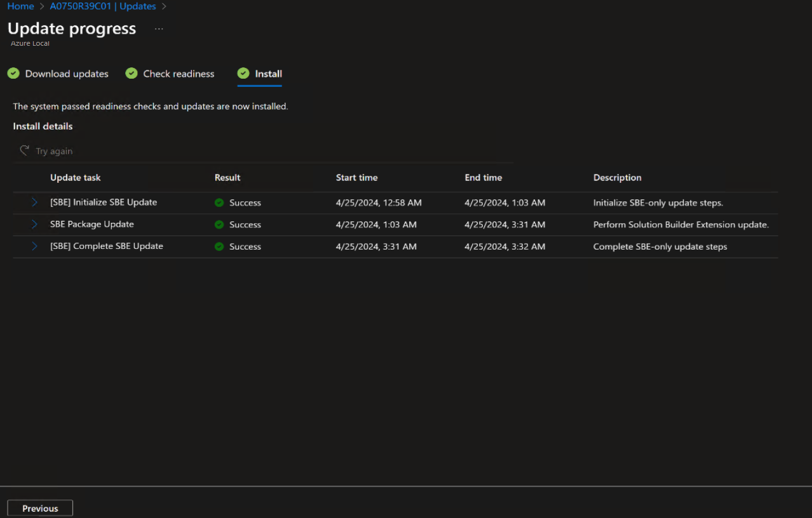
Task: Click the end time 4/25/2024, 3:31 AM
Action: (x=505, y=225)
